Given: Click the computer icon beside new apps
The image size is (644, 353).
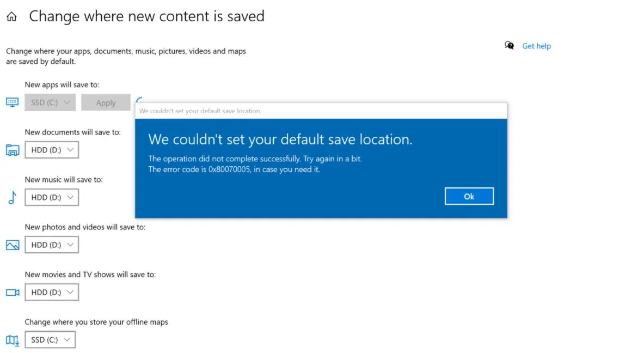Looking at the screenshot, I should 13,102.
